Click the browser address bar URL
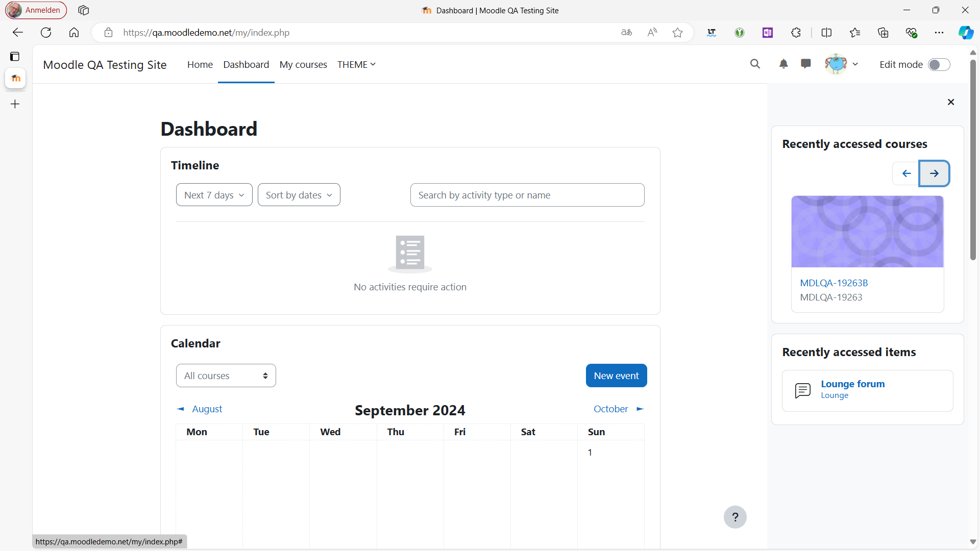Screen dimensions: 980x551 [206, 33]
